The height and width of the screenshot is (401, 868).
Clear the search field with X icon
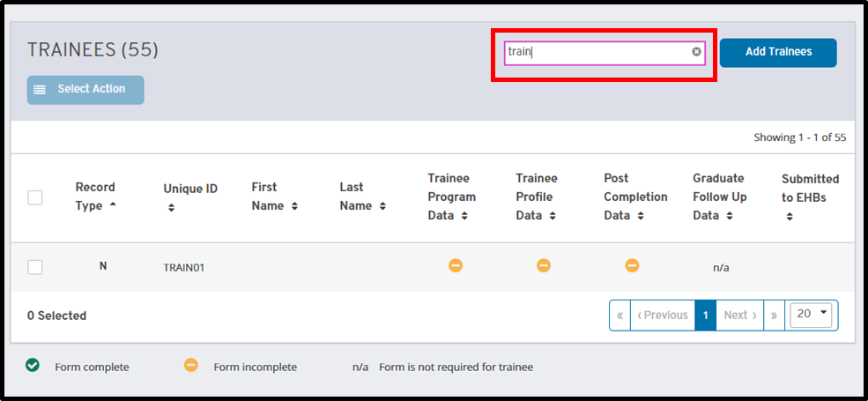[696, 52]
